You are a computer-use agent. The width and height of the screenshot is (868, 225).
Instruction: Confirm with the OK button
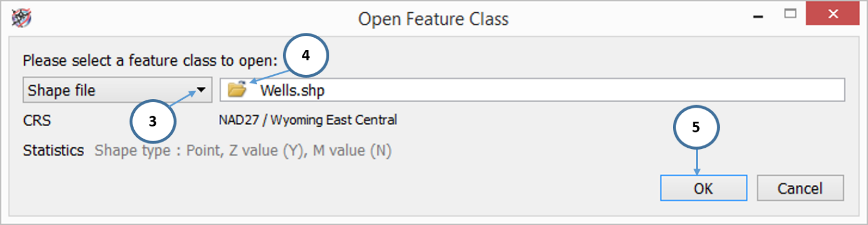pos(703,189)
